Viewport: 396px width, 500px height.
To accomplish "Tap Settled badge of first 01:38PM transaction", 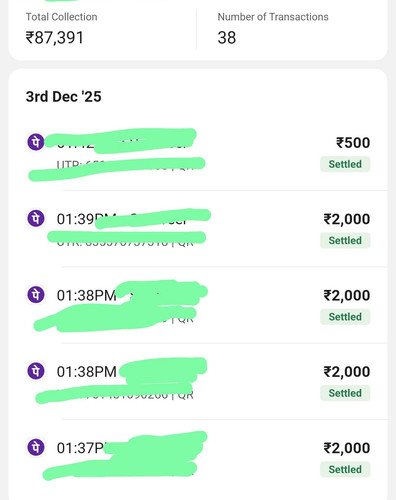I will click(x=345, y=317).
